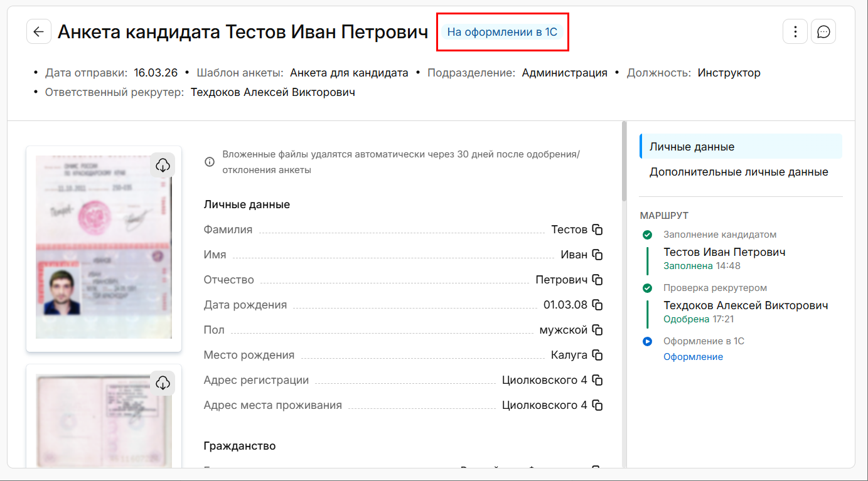Copy the Адрес места проживания value
This screenshot has height=481, width=868.
click(x=597, y=405)
